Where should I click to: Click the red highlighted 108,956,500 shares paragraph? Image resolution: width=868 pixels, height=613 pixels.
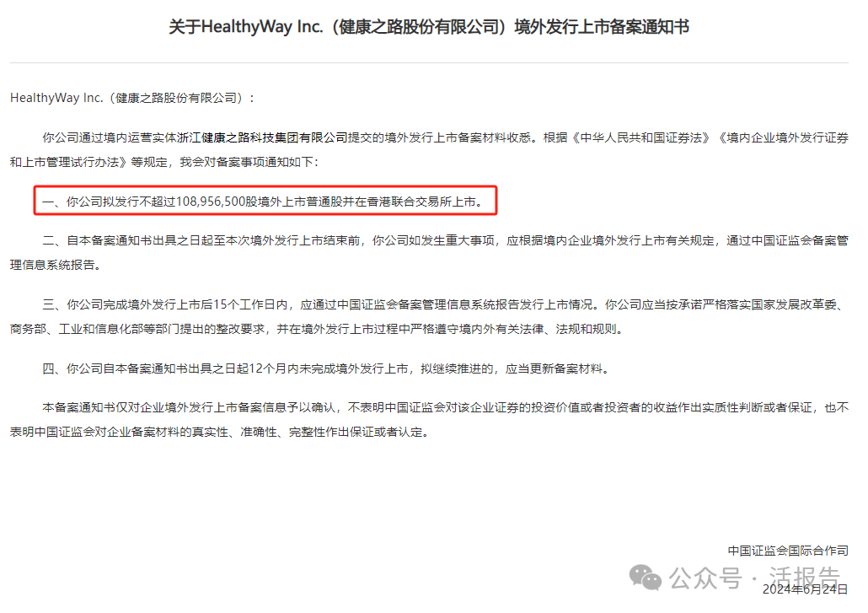point(265,201)
